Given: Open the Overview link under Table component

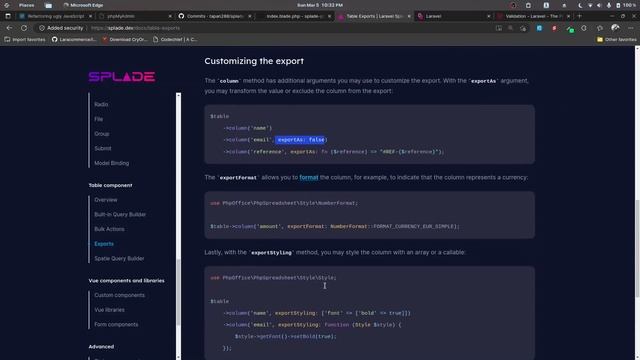Looking at the screenshot, I should click(x=106, y=200).
